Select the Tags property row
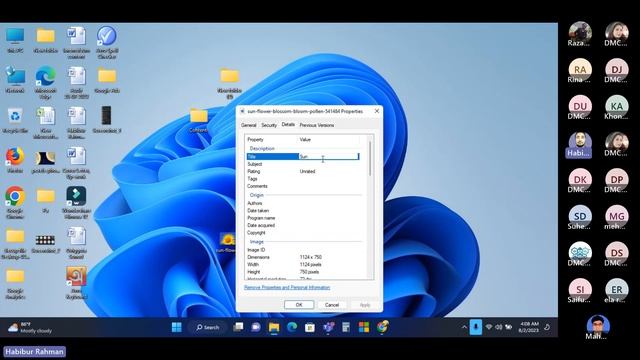This screenshot has width=640, height=360. pos(303,179)
